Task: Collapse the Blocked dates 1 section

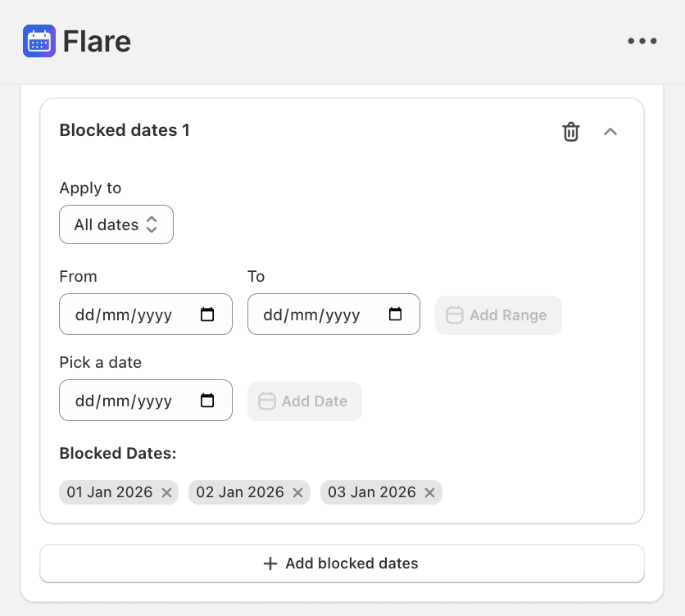Action: 610,131
